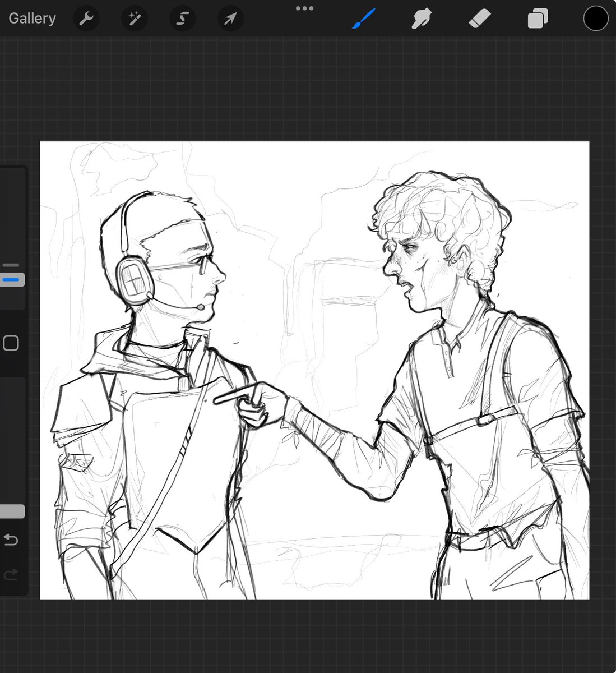The image size is (616, 673).
Task: Open the Gallery
Action: (x=32, y=19)
